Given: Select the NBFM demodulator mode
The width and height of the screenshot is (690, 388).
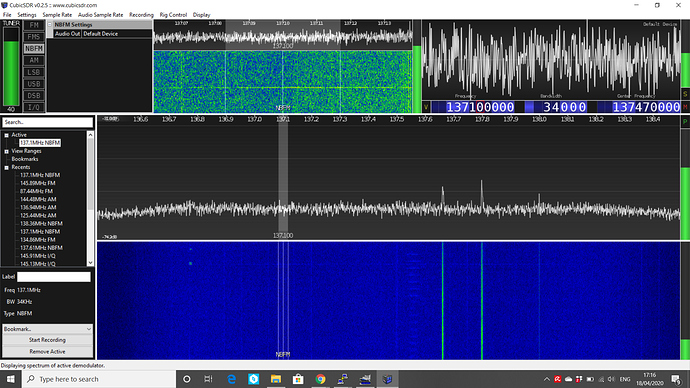Looking at the screenshot, I should (34, 48).
